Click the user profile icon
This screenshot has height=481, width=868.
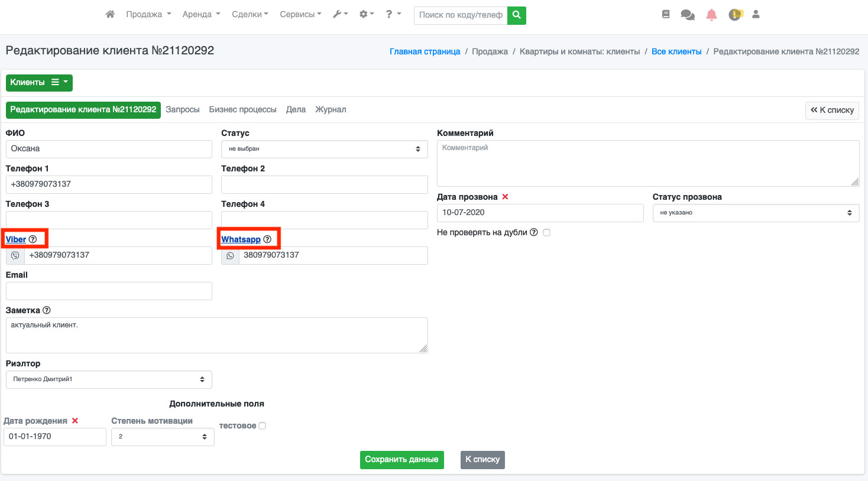[756, 15]
